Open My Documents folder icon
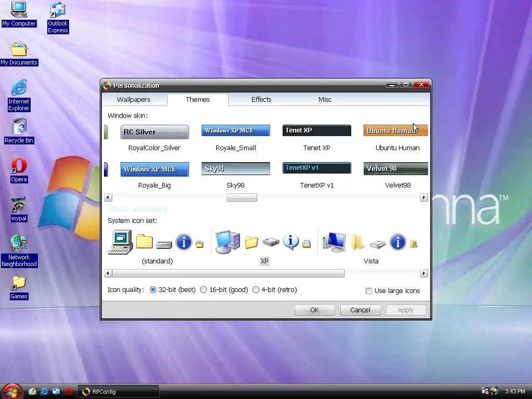The height and width of the screenshot is (399, 532). 19,54
